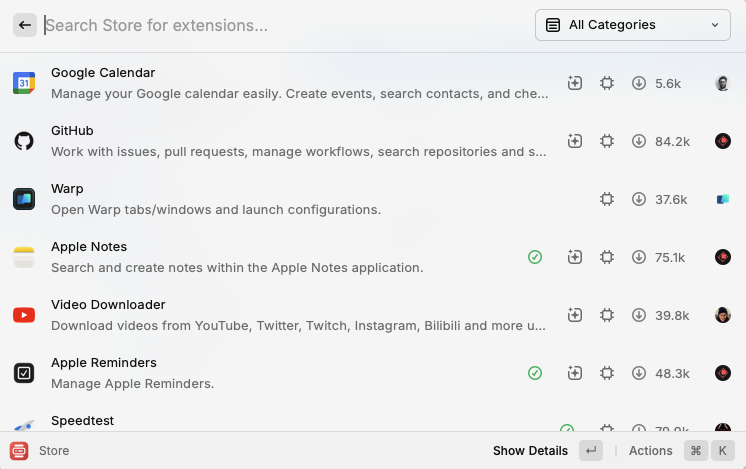Click the author avatar in Apple Notes row
The image size is (746, 469).
point(723,257)
